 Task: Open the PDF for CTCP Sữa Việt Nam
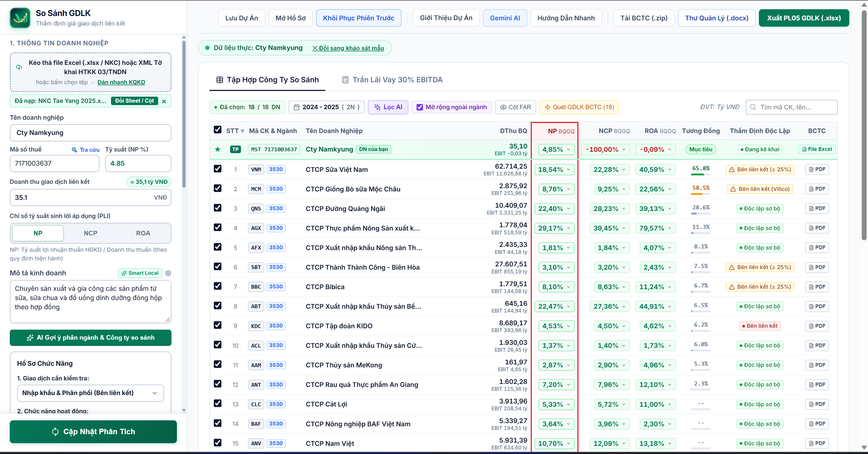(x=817, y=169)
